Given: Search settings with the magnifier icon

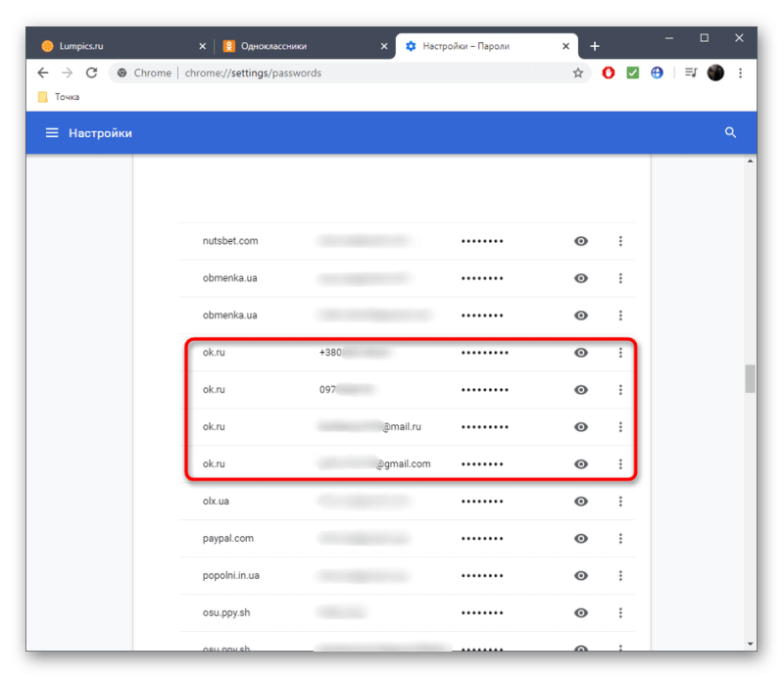Looking at the screenshot, I should [x=730, y=132].
